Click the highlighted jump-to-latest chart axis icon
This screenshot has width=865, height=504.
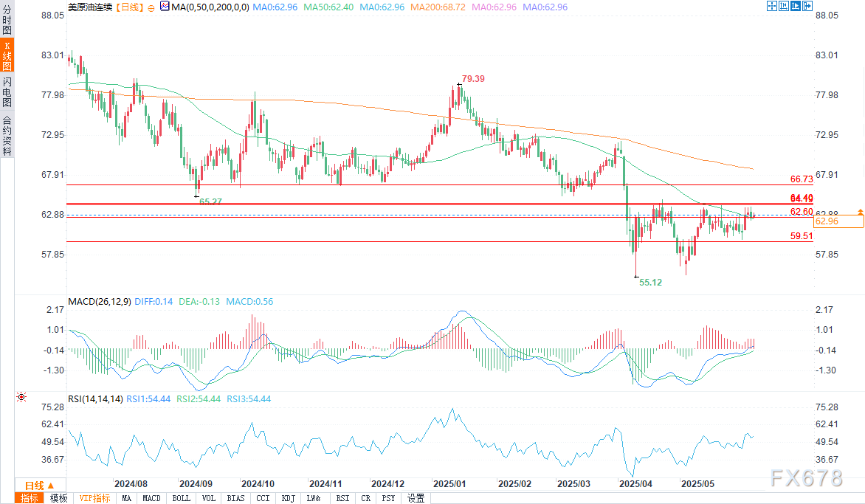[x=796, y=7]
